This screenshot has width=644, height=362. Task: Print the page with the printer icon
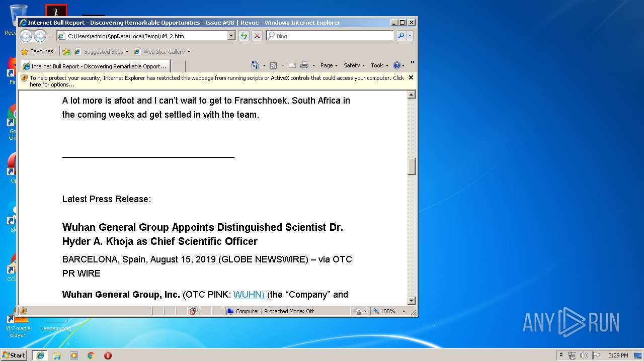(x=304, y=65)
